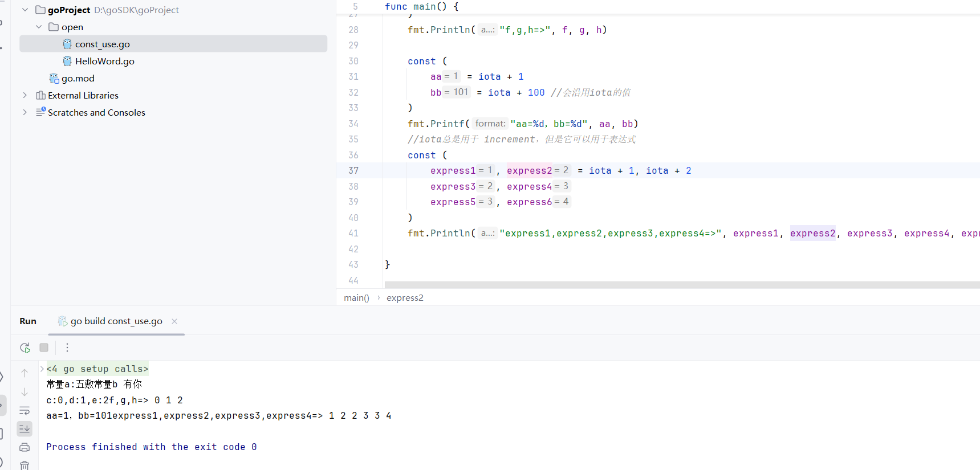Click the output line starting 'c:0,d:1,e:2f,g,h=>'
Screen dimensions: 980x470
(x=115, y=400)
